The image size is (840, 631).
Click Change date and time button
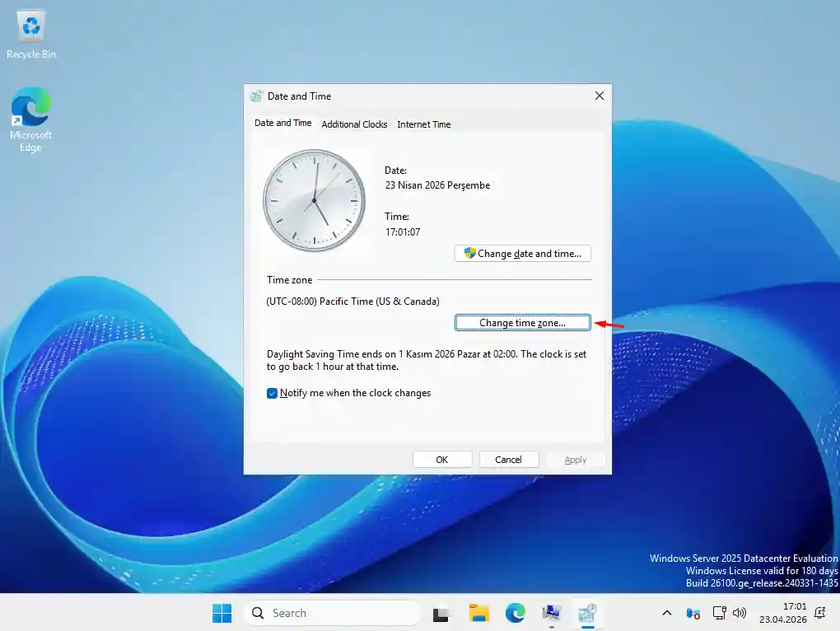pyautogui.click(x=522, y=254)
